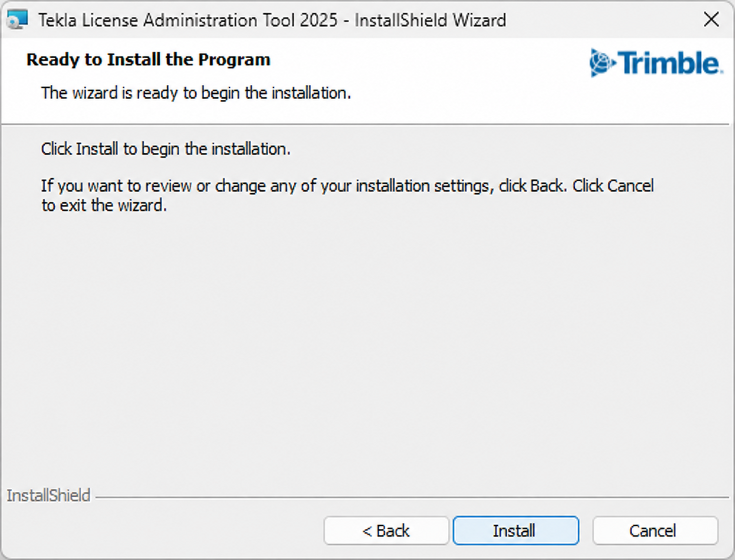
Task: Click the "Ready to Install the Program" heading
Action: click(148, 59)
